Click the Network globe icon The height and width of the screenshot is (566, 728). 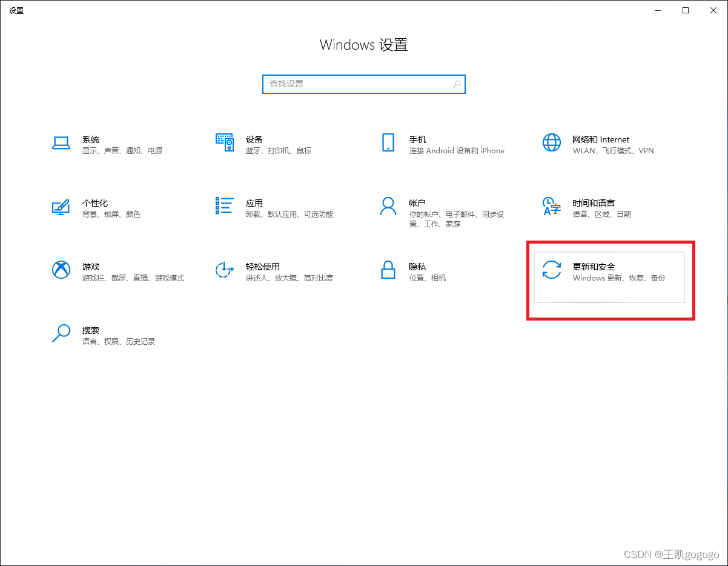point(552,142)
